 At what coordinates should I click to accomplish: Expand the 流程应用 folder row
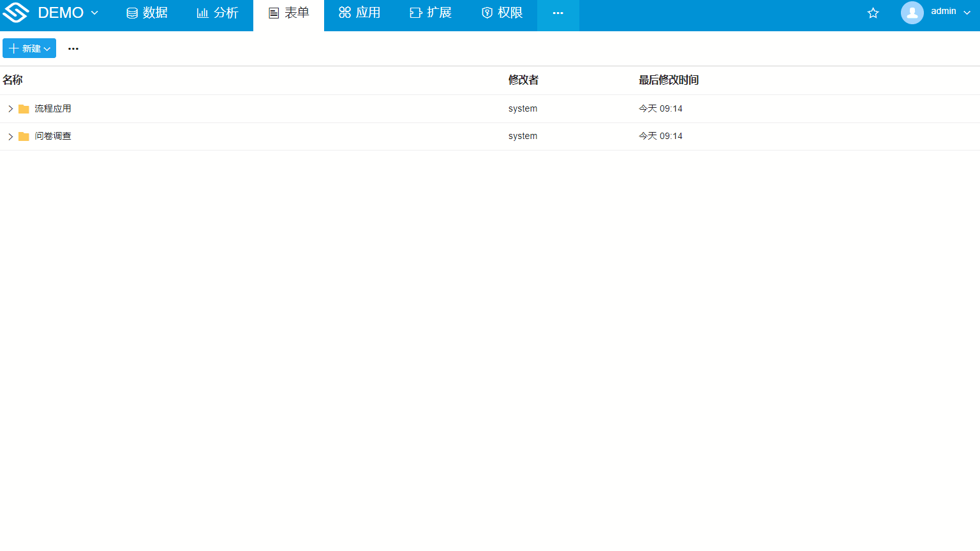pyautogui.click(x=10, y=108)
